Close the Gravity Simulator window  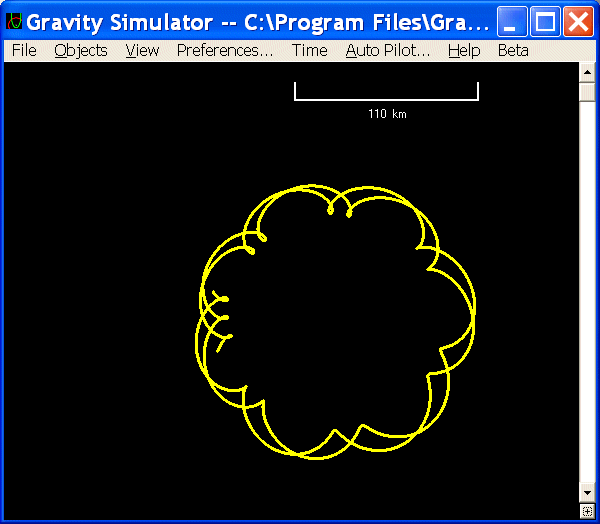tap(578, 21)
